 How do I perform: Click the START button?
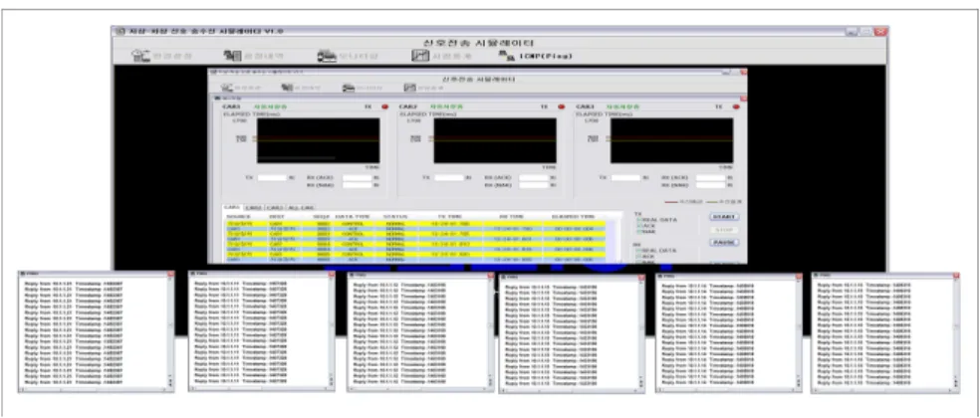click(x=724, y=217)
